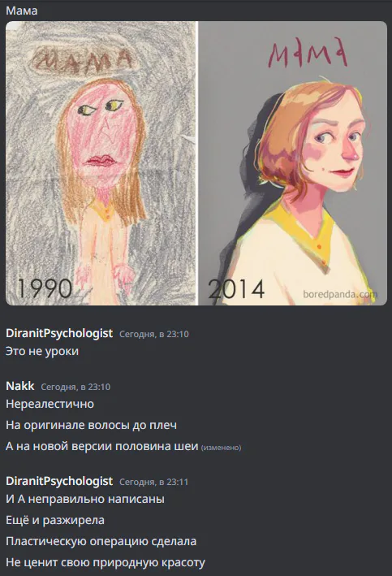The image size is (392, 576).
Task: Click the 2014 digital portrait of Мама
Action: (293, 163)
